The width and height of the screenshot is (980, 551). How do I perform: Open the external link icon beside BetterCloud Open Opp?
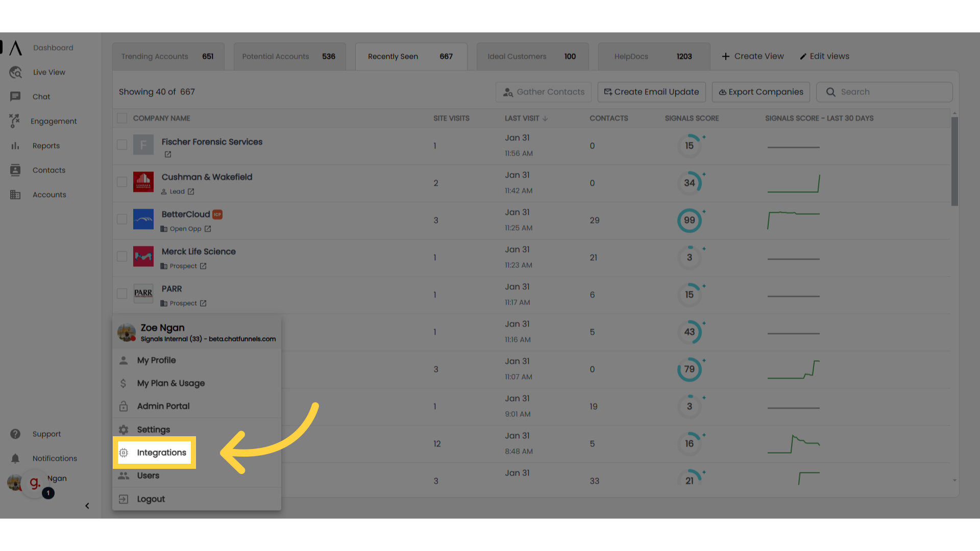coord(208,229)
